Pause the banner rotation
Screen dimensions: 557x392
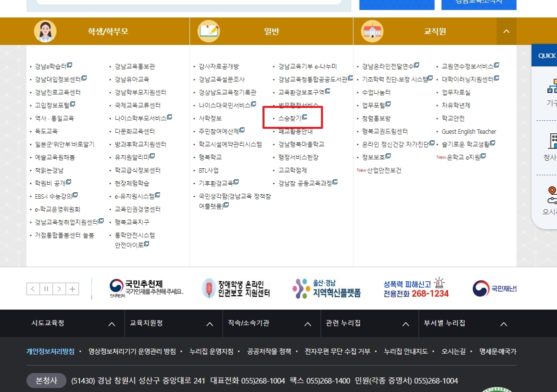(46, 289)
